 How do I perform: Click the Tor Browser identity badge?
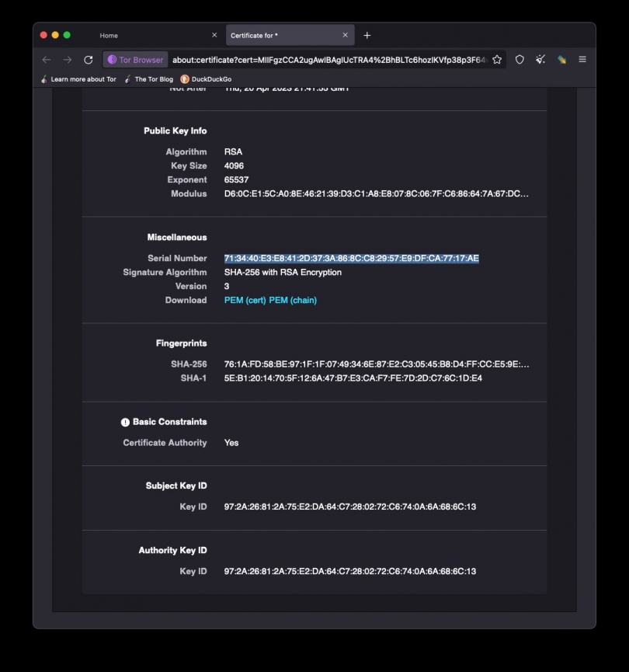136,60
